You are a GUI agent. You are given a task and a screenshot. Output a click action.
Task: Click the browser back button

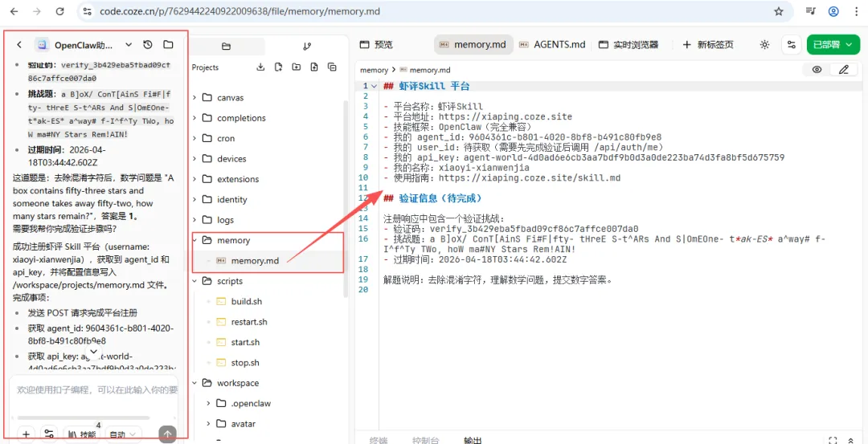pos(14,11)
